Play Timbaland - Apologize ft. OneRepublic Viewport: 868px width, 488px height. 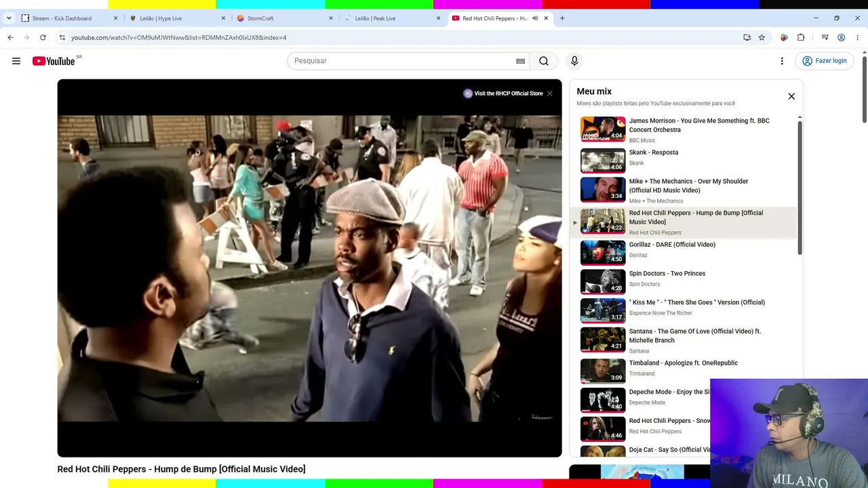pos(684,363)
